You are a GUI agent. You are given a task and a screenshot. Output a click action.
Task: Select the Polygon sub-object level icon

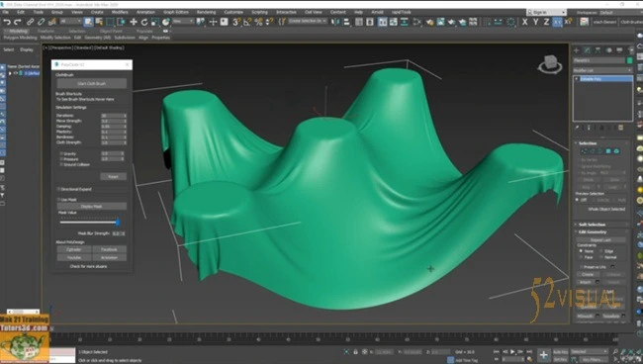tap(608, 151)
